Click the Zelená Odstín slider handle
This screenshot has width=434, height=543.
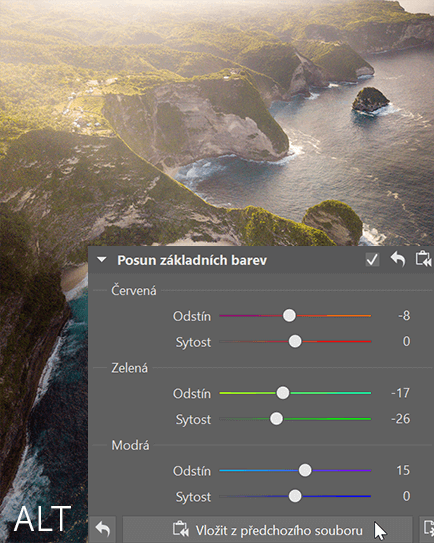coord(283,393)
